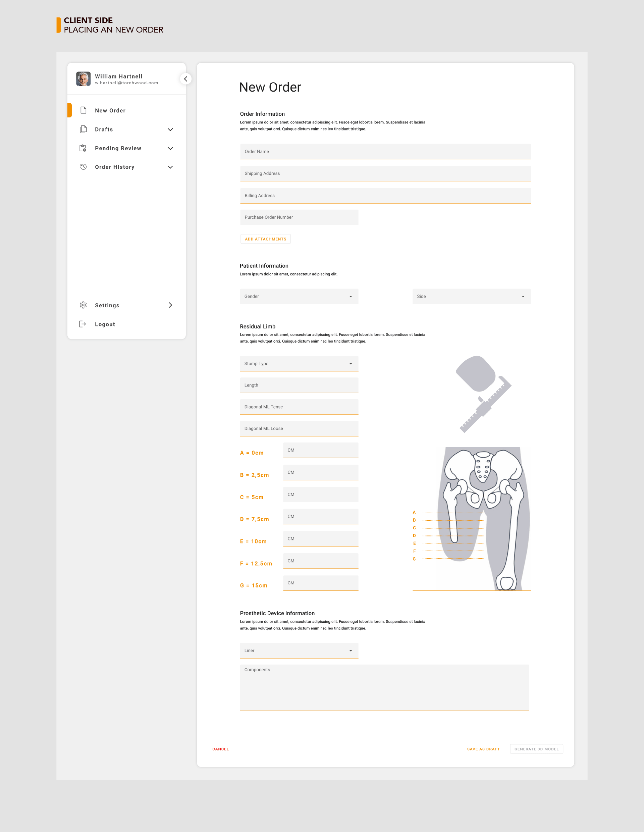Screen dimensions: 644x832
Task: Focus the CM field for B = 2,5cm
Action: pos(321,472)
